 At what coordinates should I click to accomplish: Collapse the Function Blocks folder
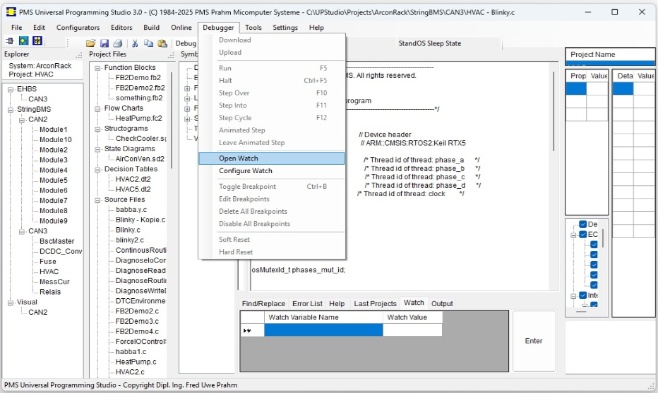pyautogui.click(x=97, y=68)
